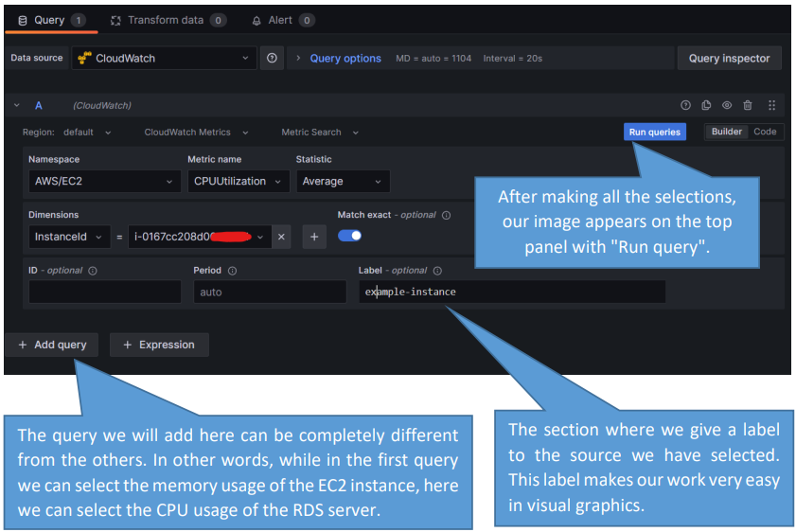The height and width of the screenshot is (532, 796).
Task: Click the MD = auto = 1104 text
Action: point(433,59)
